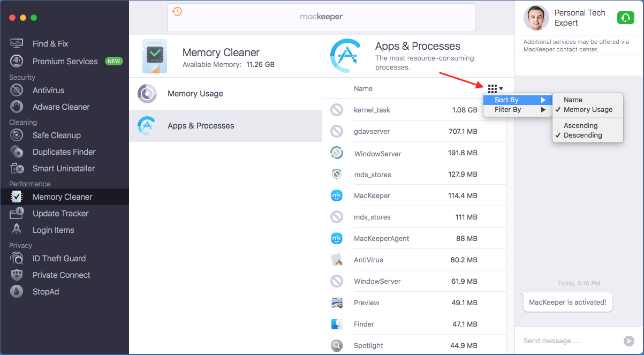Viewport: 644px width, 355px height.
Task: Click the Spotlight magnifier icon in the list
Action: point(337,345)
